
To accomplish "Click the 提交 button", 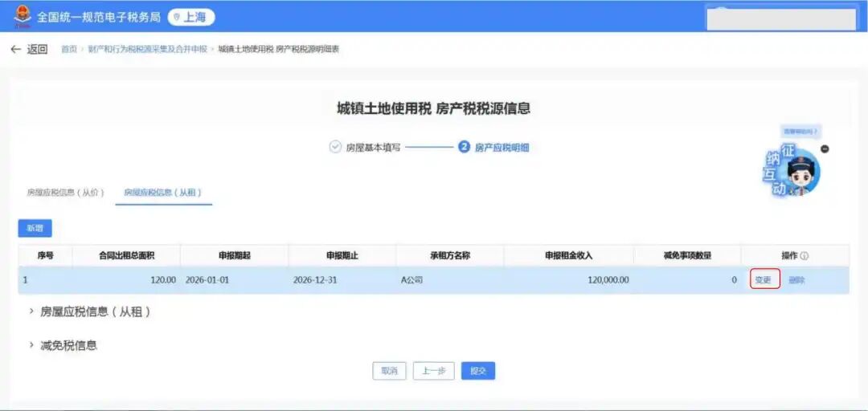I will coord(477,371).
